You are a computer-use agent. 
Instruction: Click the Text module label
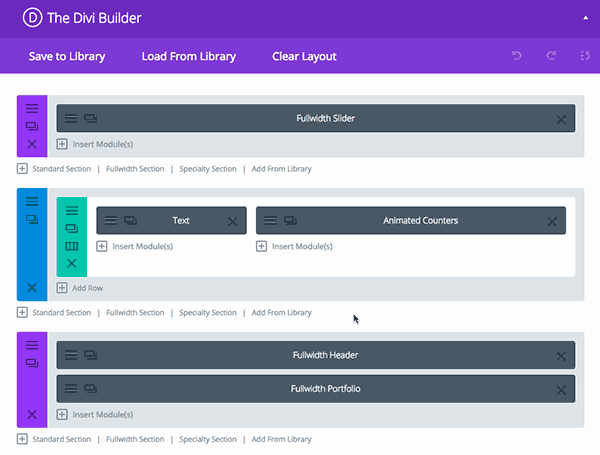click(x=181, y=220)
